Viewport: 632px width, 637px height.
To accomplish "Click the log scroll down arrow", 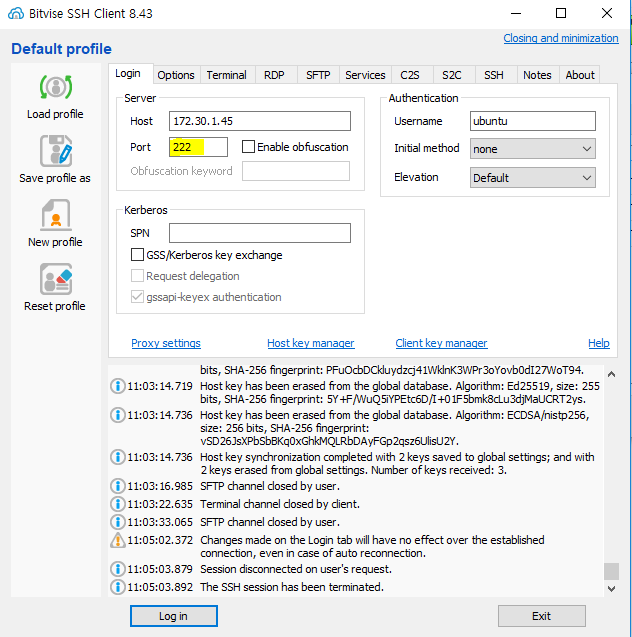I will (x=611, y=589).
